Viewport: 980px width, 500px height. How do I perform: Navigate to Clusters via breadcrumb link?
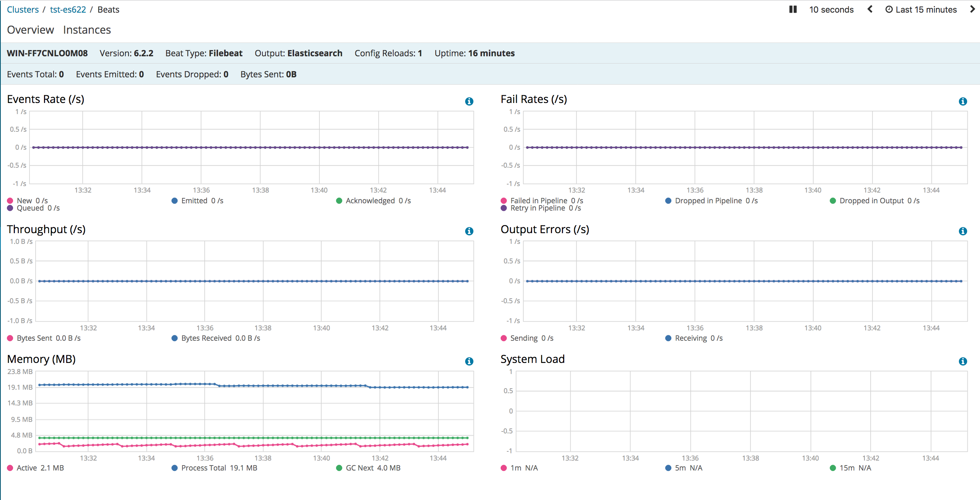(23, 9)
